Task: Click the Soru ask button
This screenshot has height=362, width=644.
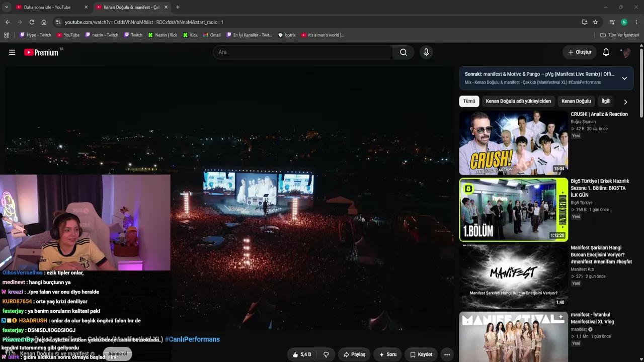Action: [x=388, y=354]
